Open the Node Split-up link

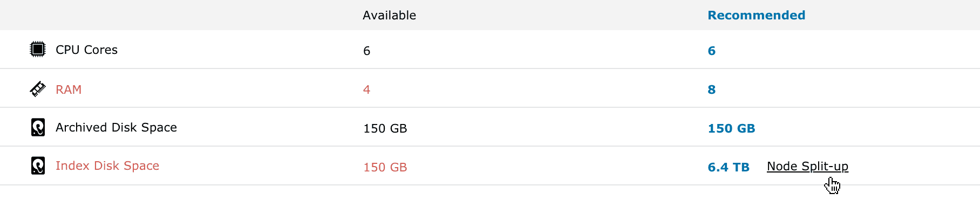click(807, 167)
